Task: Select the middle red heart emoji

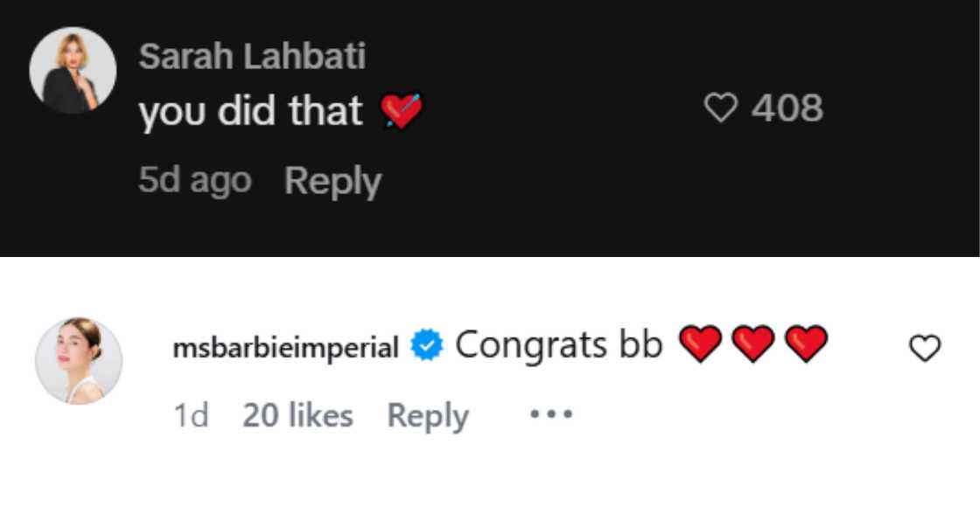Action: (752, 344)
